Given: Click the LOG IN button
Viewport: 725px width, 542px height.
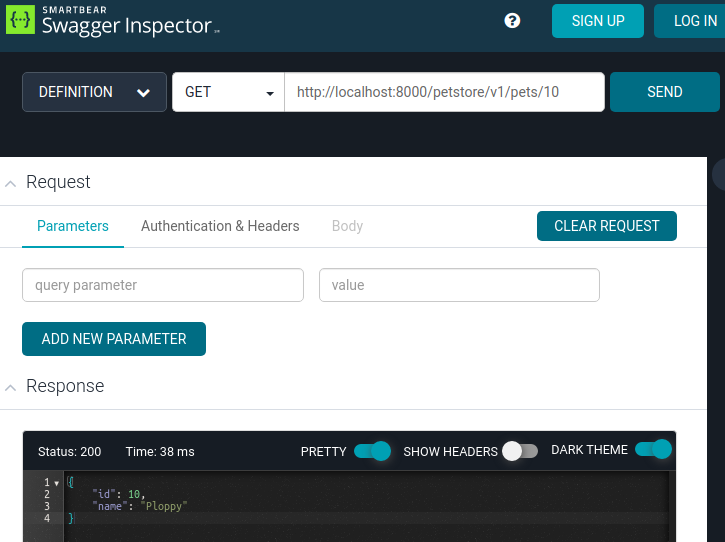Looking at the screenshot, I should click(x=691, y=21).
